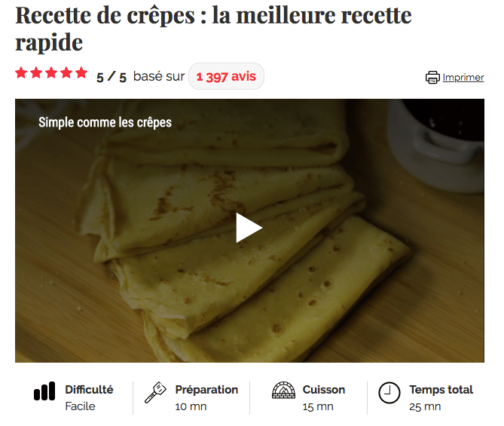Click the printer icon
The height and width of the screenshot is (426, 504).
[x=432, y=77]
